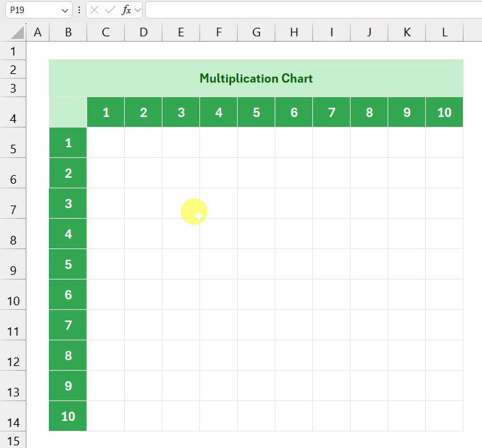Select column F header
The width and height of the screenshot is (482, 448).
[x=219, y=32]
